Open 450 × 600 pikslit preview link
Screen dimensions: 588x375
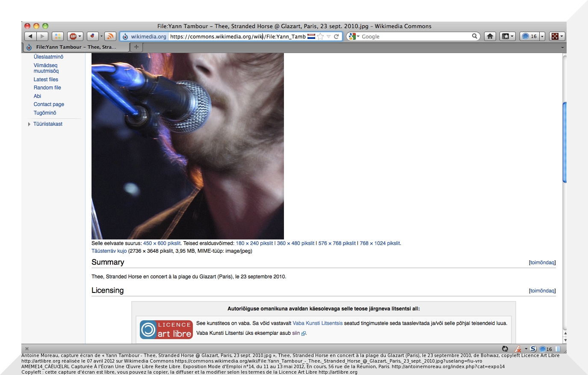162,243
